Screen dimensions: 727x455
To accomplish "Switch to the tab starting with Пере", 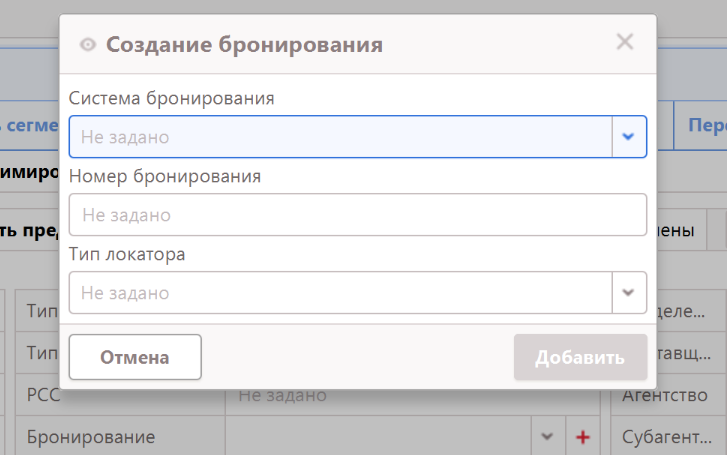I will click(705, 126).
